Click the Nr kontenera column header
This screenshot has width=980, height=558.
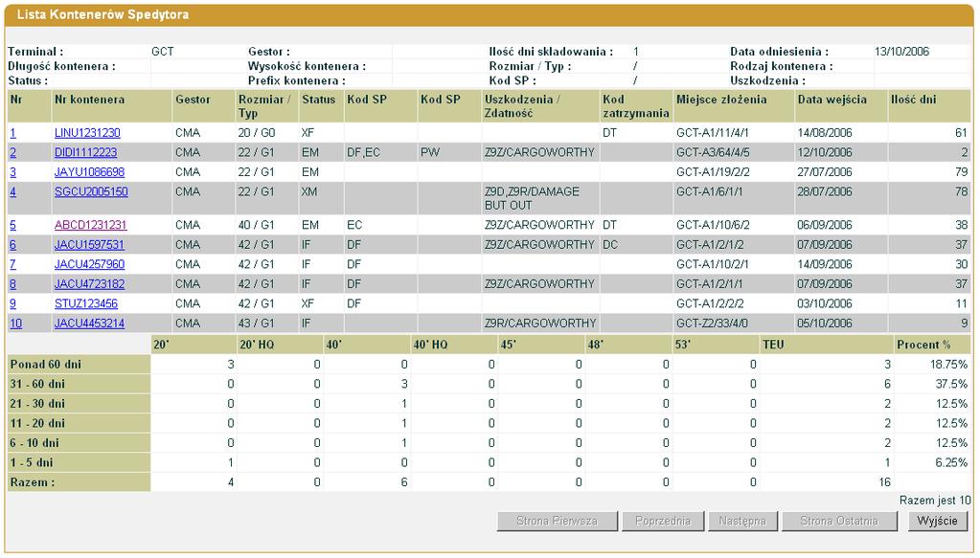point(111,106)
